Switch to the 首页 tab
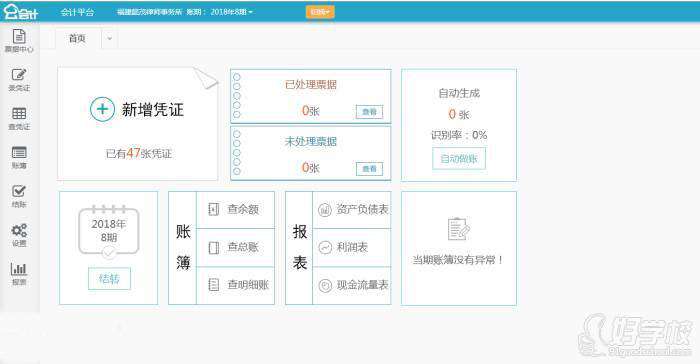This screenshot has width=700, height=364. 78,38
